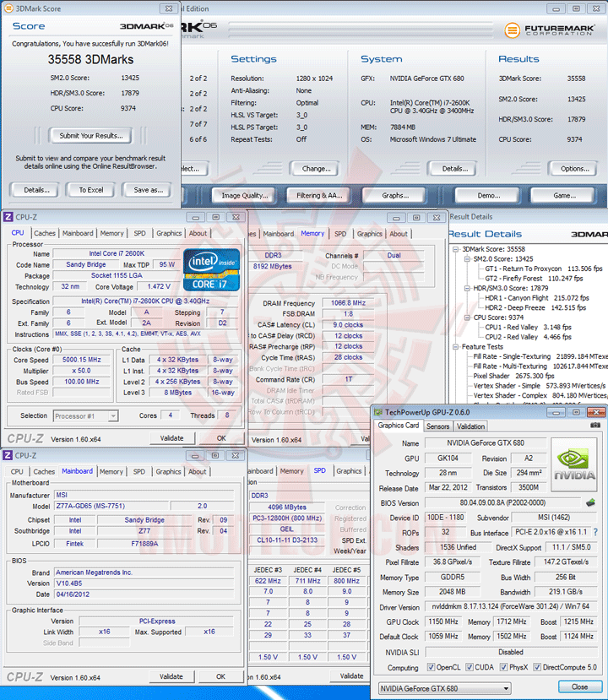Click the CPU-Z icon in the CPU tab window title bar
The image size is (608, 700).
point(8,217)
